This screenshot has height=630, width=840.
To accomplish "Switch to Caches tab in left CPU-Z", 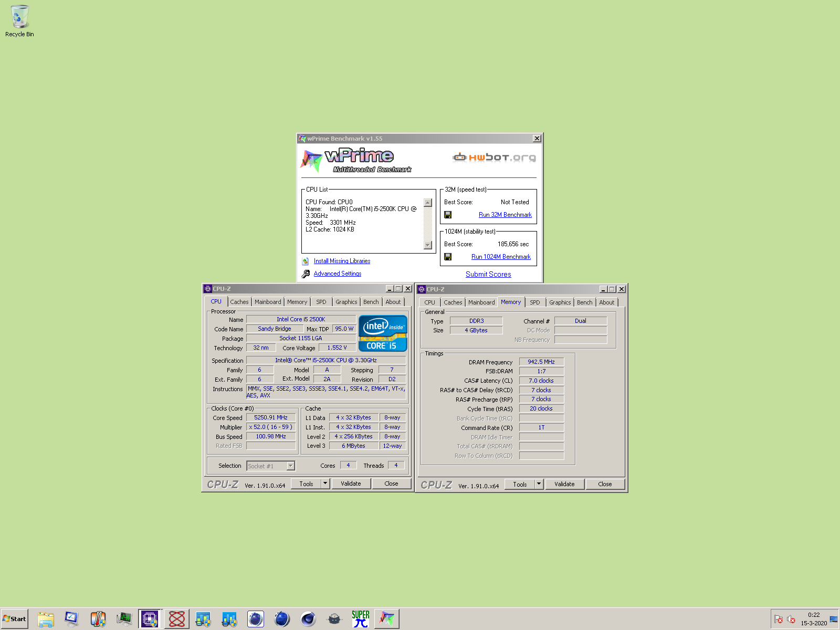I will [x=239, y=302].
